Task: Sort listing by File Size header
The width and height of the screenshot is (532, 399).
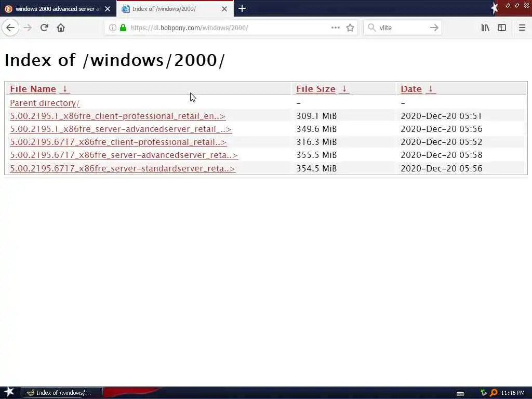Action: pyautogui.click(x=316, y=89)
